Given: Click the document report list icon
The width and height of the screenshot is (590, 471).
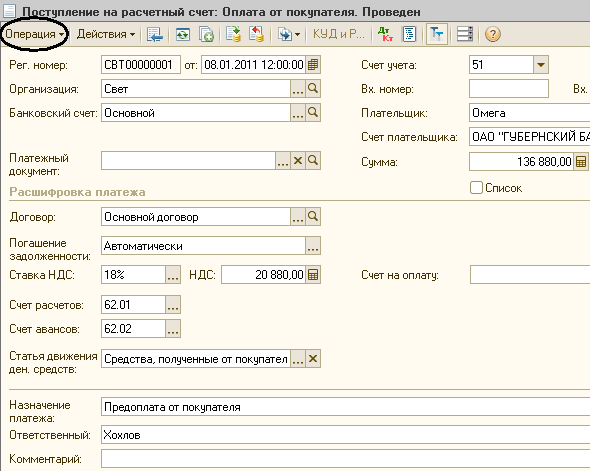Looking at the screenshot, I should click(409, 34).
